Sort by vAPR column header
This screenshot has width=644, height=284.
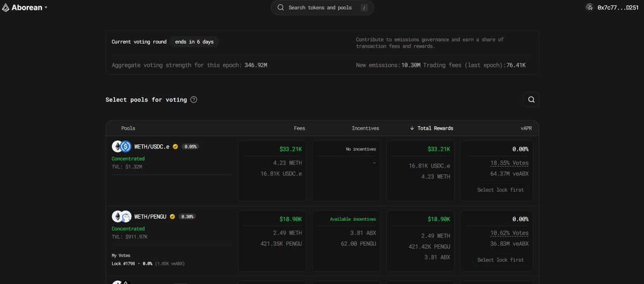(526, 128)
